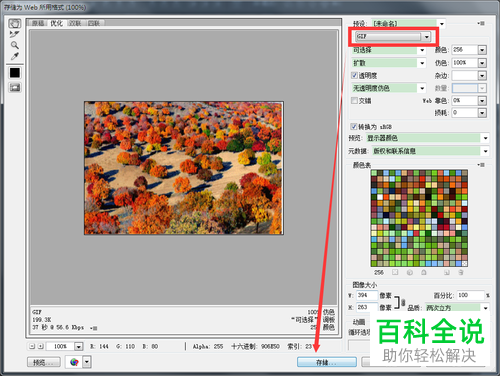Select the Hand tool

(x=15, y=23)
